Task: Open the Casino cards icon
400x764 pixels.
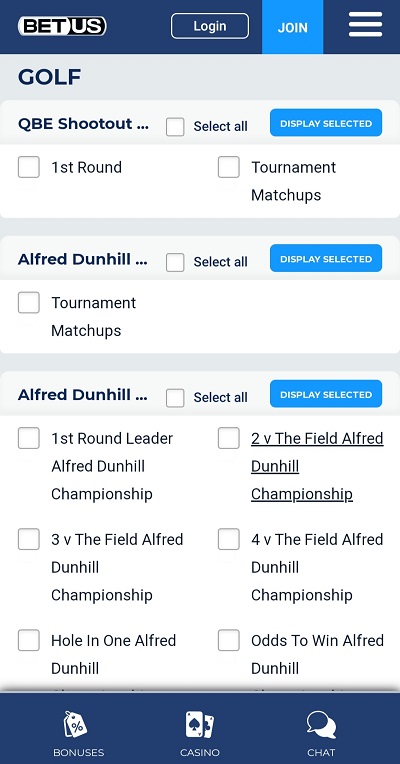Action: 200,725
